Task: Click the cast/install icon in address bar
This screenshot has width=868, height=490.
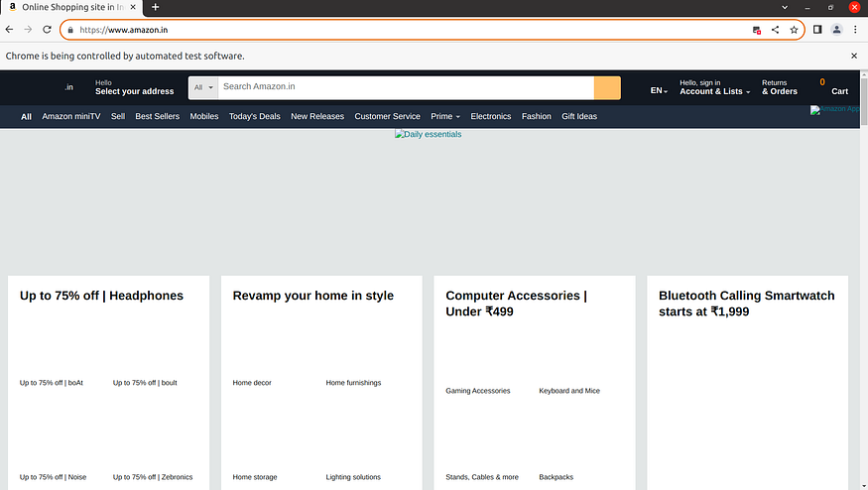Action: [x=757, y=30]
